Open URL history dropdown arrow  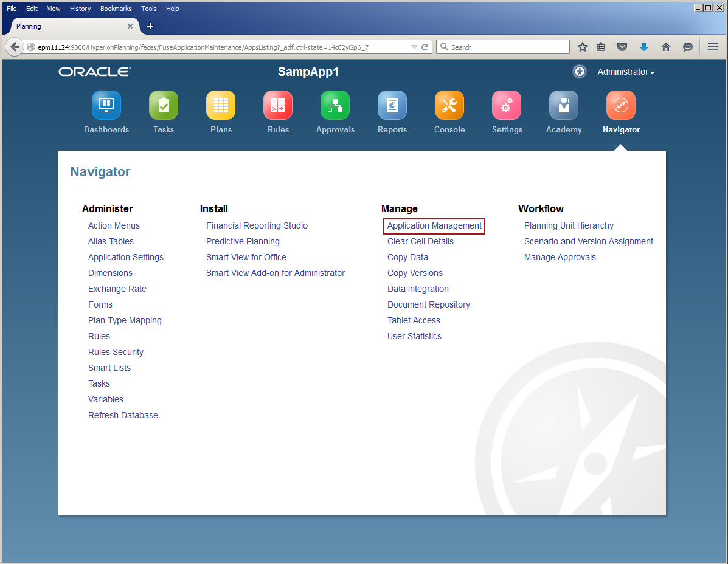(414, 47)
